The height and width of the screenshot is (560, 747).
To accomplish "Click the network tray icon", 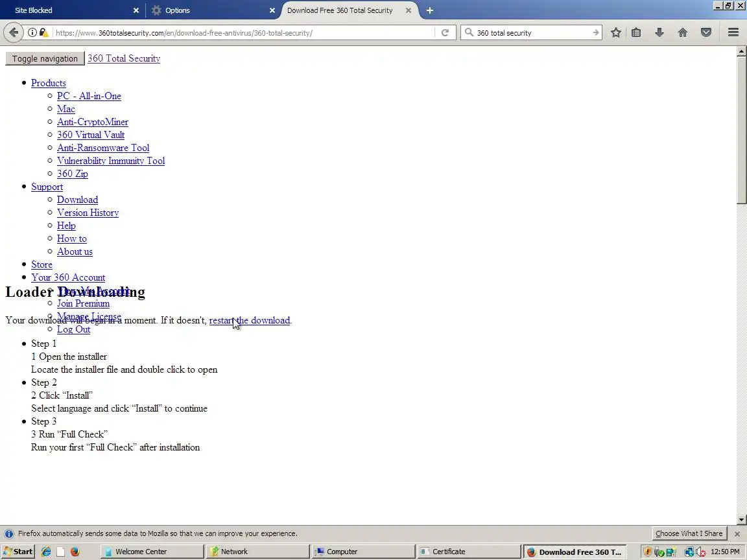I will [x=689, y=552].
